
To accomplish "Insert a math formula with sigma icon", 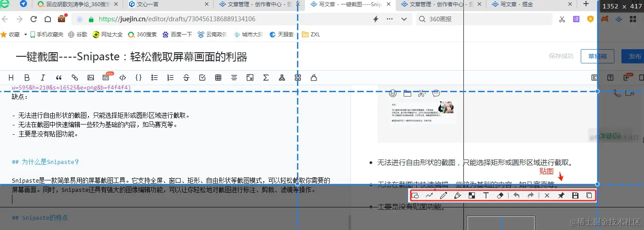I will pos(266,78).
